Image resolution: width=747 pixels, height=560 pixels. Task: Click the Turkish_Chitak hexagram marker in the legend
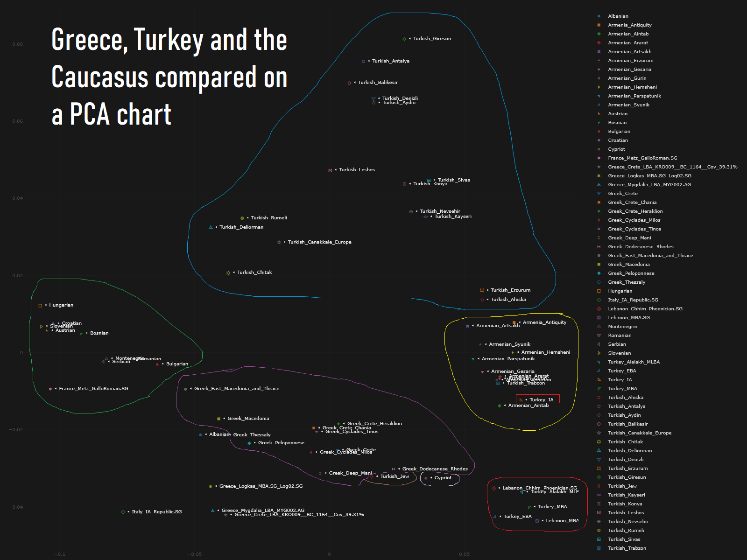(599, 442)
